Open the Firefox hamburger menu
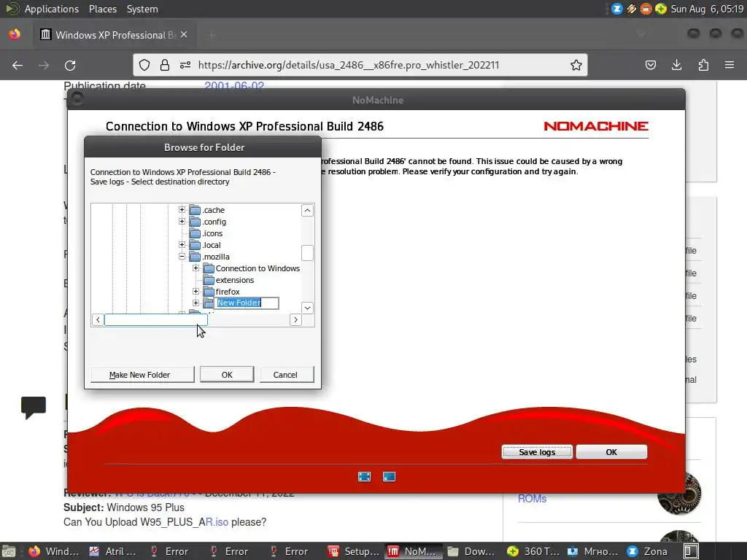The image size is (747, 560). click(x=729, y=65)
